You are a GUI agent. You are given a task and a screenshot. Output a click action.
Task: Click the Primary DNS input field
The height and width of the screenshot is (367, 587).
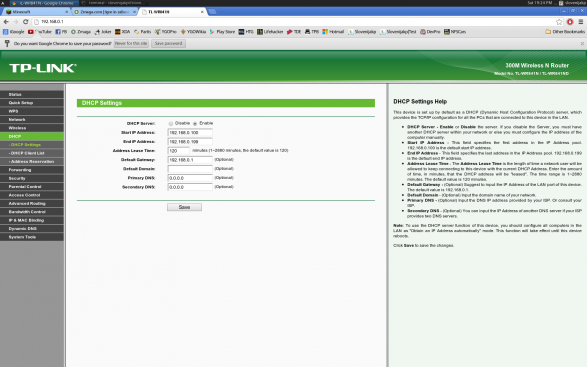(190, 178)
